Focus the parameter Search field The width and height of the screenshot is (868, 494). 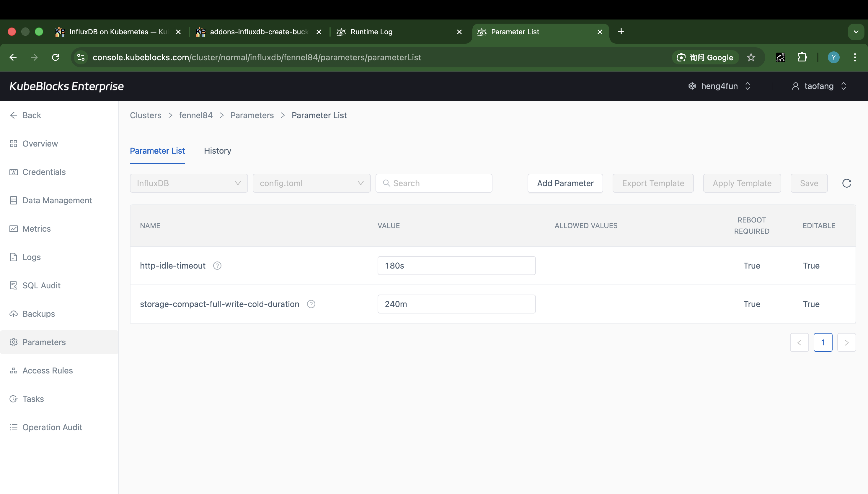(434, 183)
